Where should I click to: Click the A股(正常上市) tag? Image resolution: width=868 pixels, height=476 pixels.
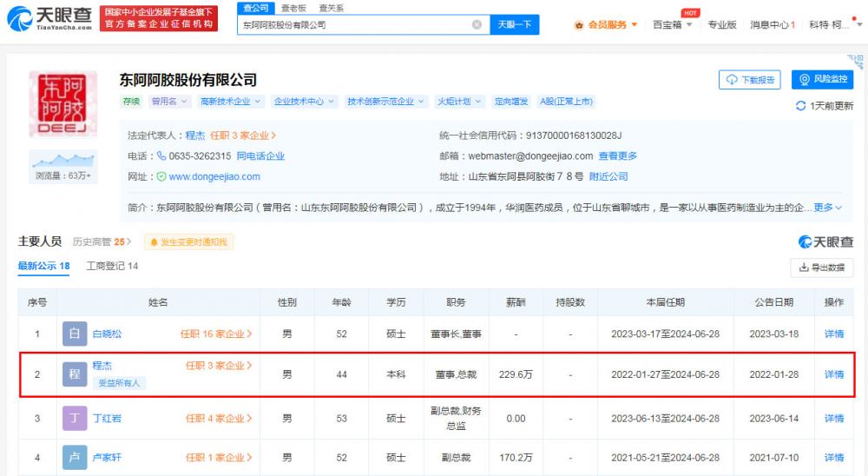(566, 102)
